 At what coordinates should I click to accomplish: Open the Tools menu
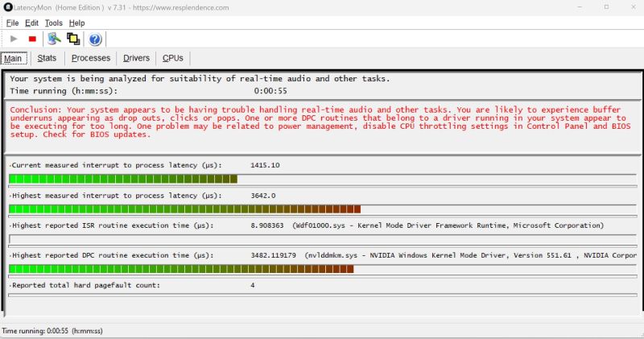(54, 23)
